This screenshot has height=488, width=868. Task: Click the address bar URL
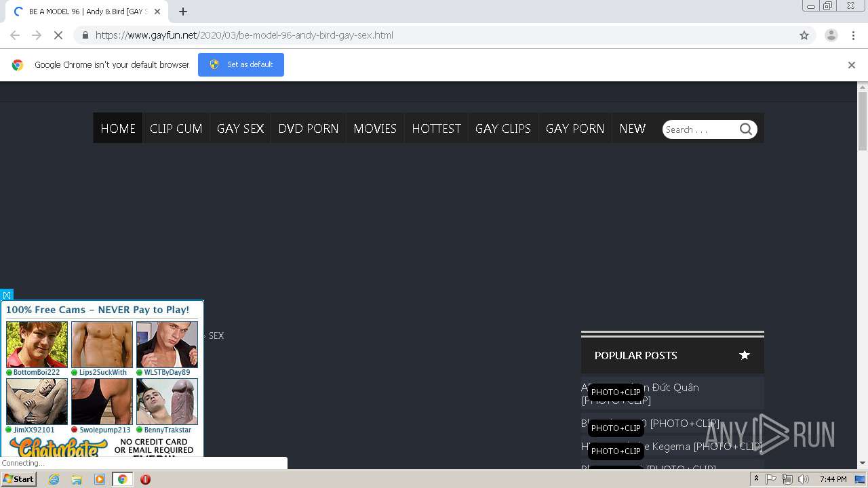244,35
